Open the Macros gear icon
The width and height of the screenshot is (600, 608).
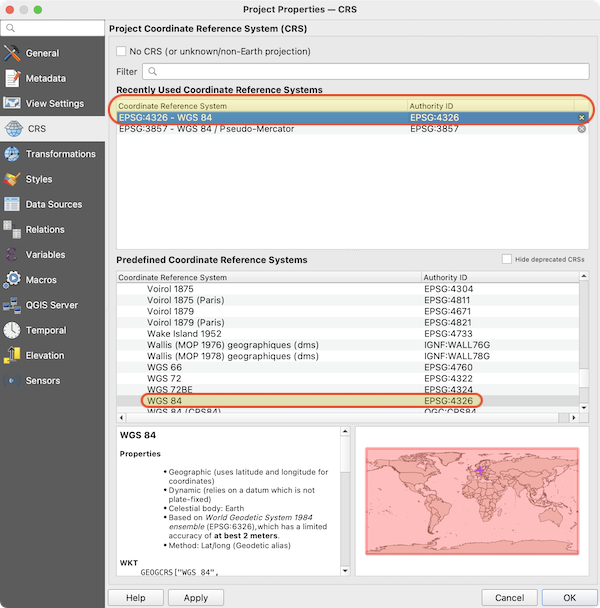pos(12,280)
